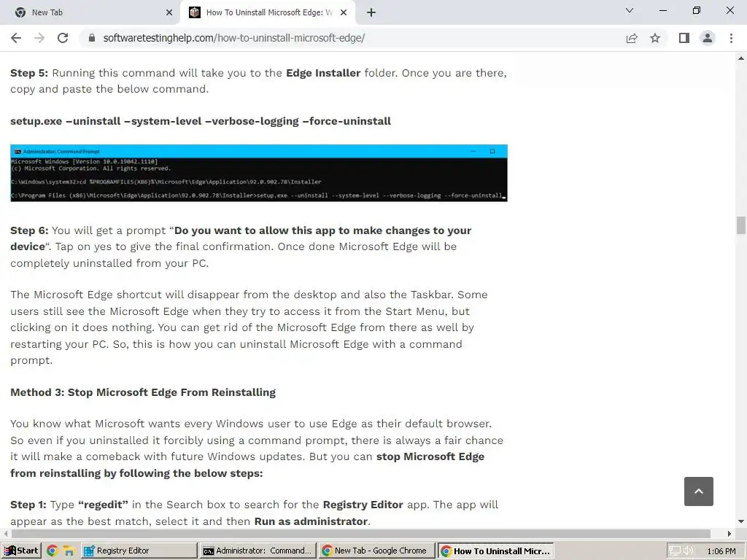Open file explorer quick launch icon
The image size is (747, 560).
(69, 551)
